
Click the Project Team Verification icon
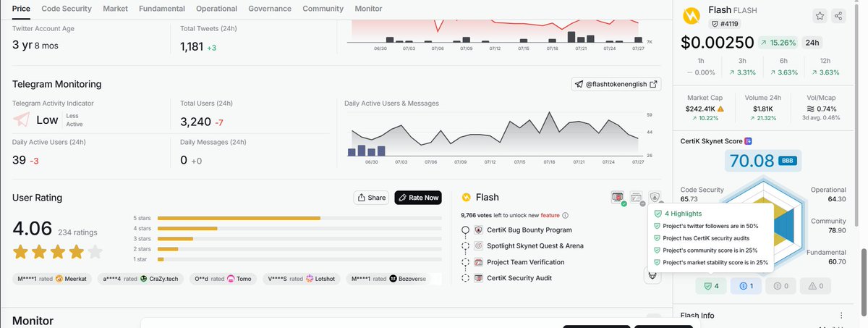click(x=479, y=262)
